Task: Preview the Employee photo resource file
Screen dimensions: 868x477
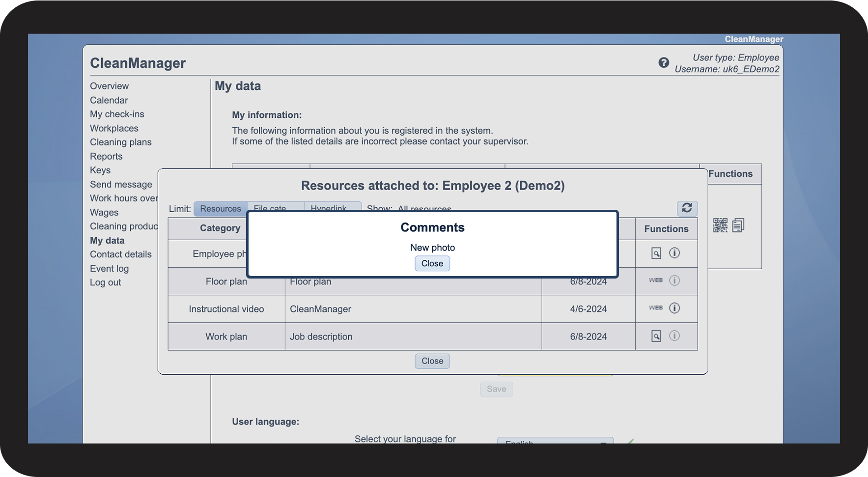Action: coord(656,253)
